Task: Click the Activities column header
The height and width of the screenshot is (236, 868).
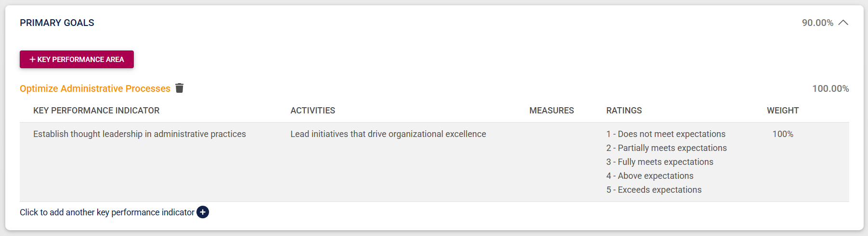Action: click(x=313, y=111)
